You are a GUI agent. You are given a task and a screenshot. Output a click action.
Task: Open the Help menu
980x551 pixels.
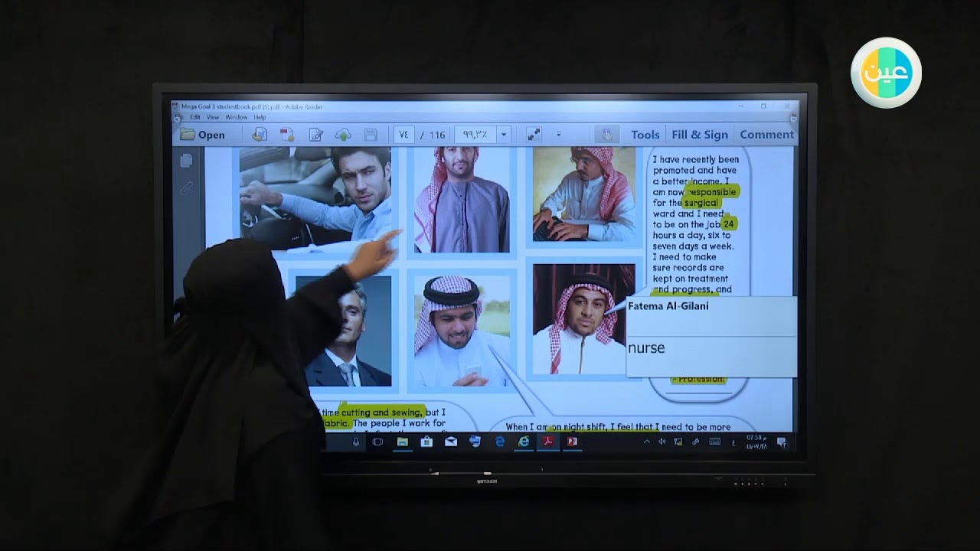point(260,117)
